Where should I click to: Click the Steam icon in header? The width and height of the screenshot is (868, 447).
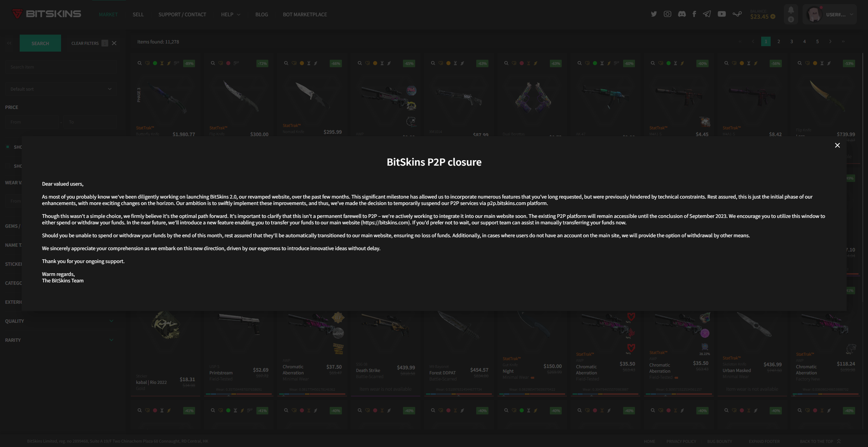737,14
